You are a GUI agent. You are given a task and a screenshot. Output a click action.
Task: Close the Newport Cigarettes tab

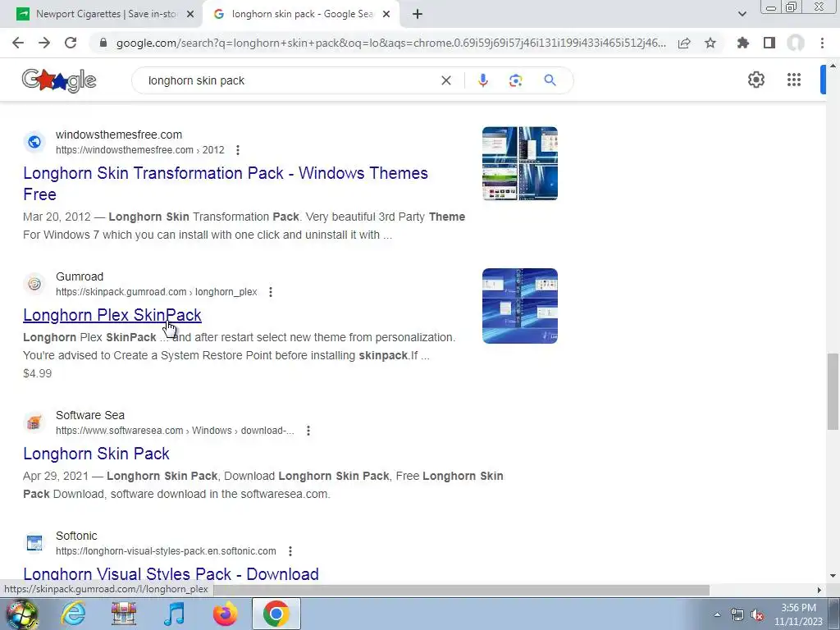tap(190, 15)
